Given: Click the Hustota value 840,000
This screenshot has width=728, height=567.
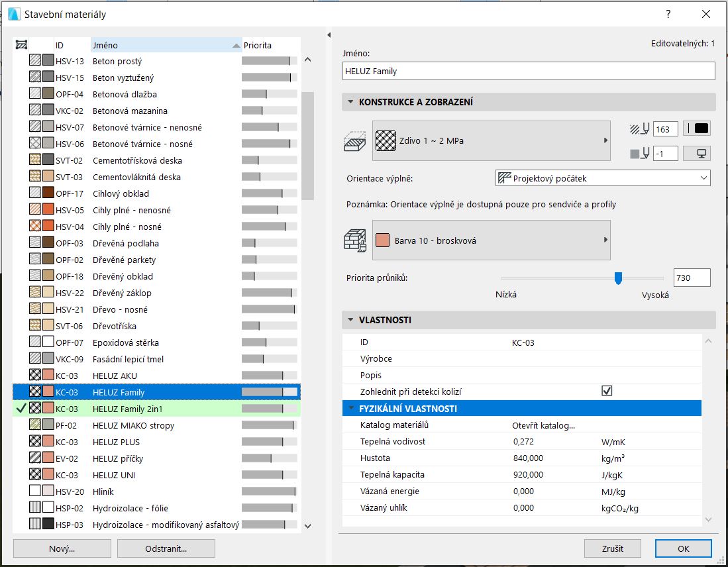Looking at the screenshot, I should [528, 458].
